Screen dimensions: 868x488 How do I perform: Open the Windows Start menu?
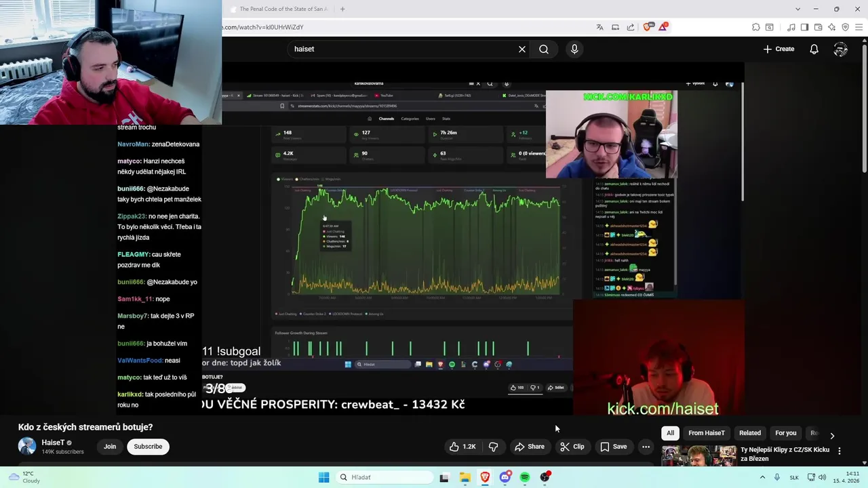324,477
